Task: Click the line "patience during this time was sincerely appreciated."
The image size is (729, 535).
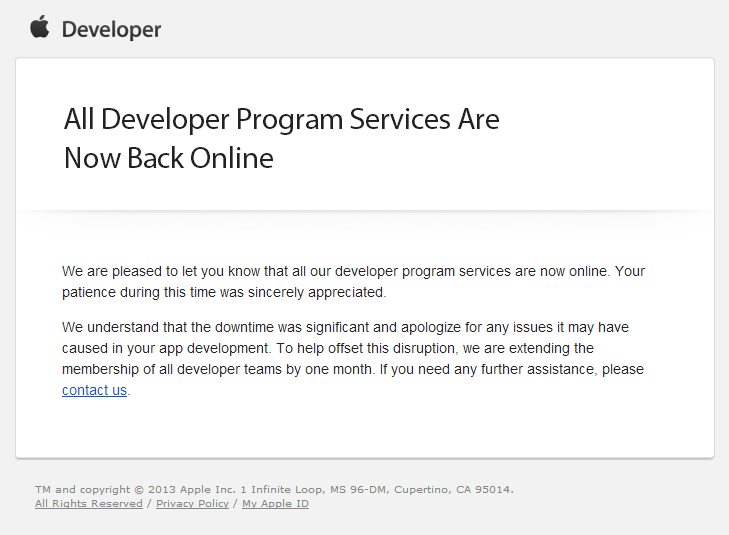Action: [x=224, y=292]
